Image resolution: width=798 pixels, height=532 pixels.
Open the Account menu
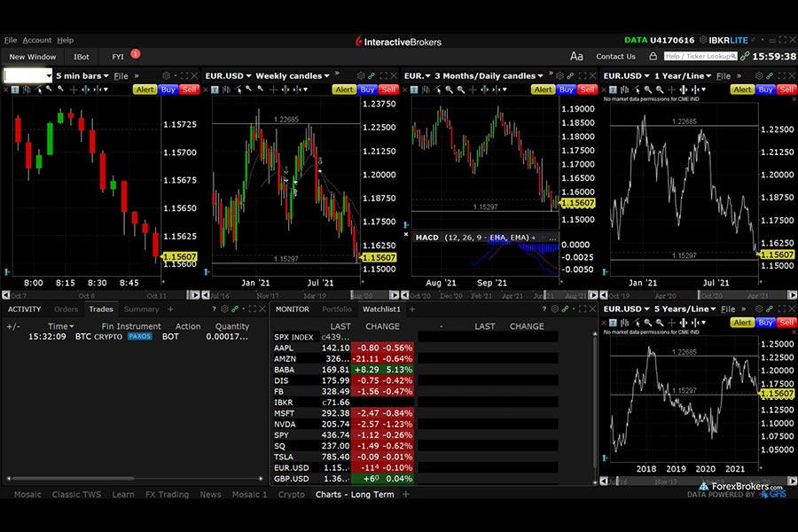[x=37, y=40]
